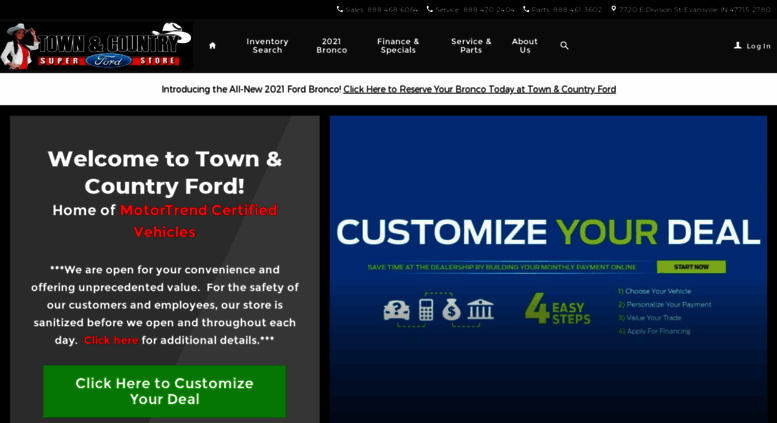This screenshot has height=423, width=777.
Task: Click the calculator icon in banner
Action: pos(426,310)
